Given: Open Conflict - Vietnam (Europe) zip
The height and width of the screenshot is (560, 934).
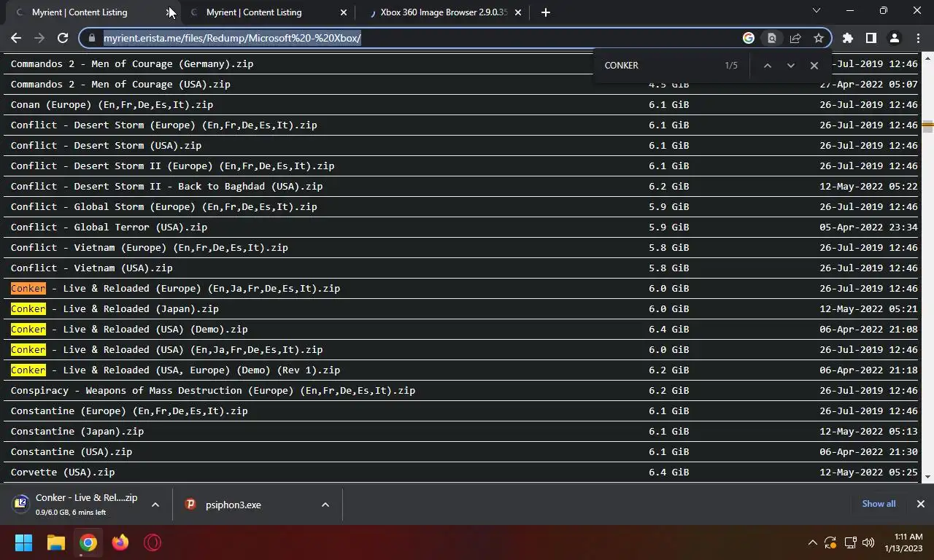Looking at the screenshot, I should [149, 247].
